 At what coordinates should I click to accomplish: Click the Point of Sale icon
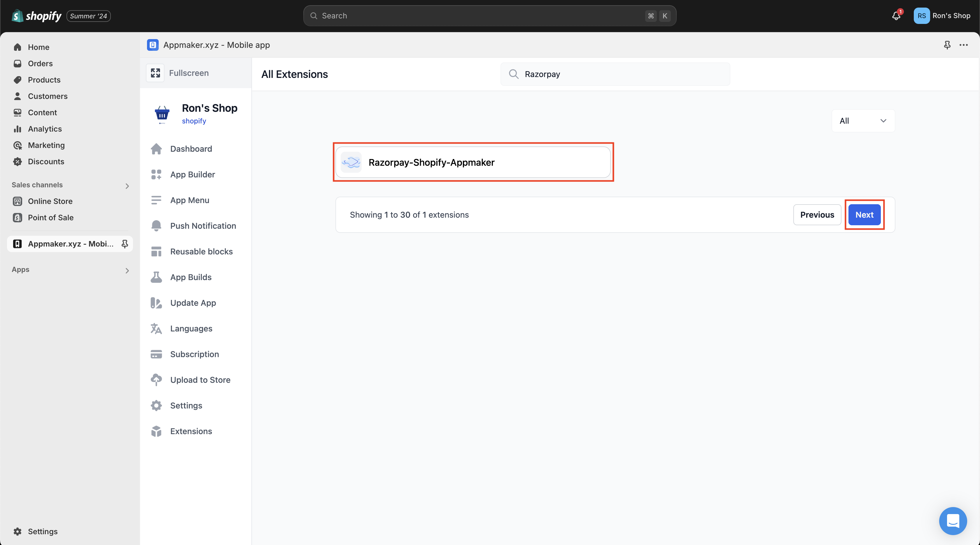pyautogui.click(x=17, y=218)
